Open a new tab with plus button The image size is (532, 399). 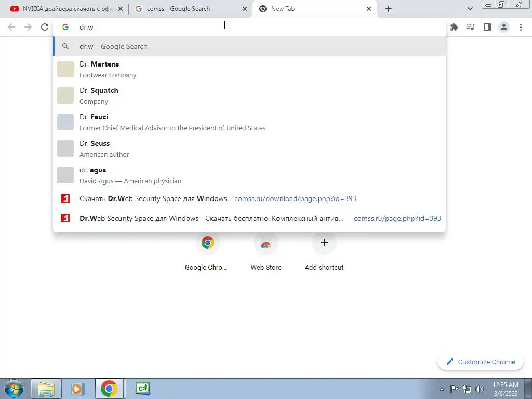click(x=389, y=9)
